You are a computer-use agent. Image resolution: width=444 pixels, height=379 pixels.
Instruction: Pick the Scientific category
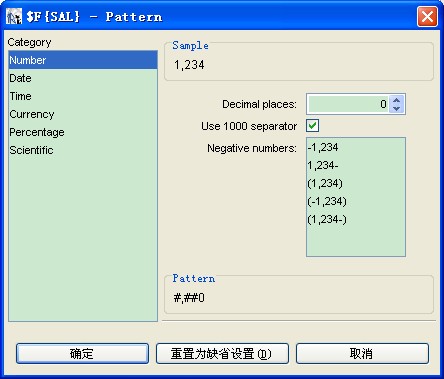(x=83, y=150)
